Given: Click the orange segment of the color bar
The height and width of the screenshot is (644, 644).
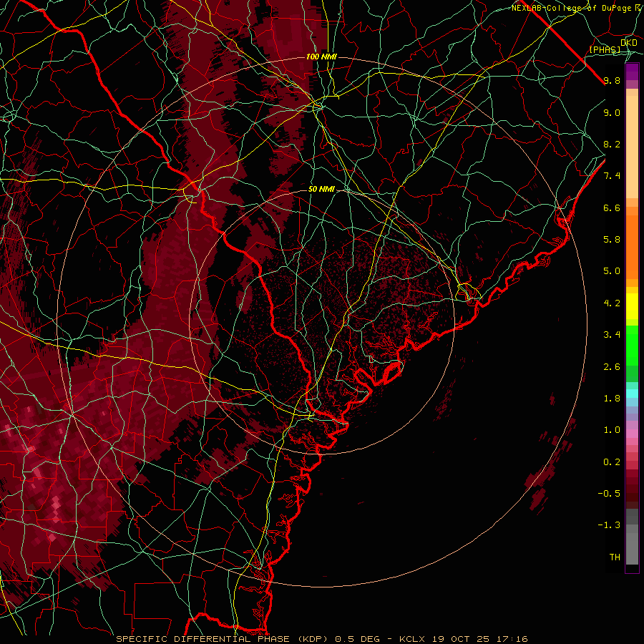Looking at the screenshot, I should click(632, 246).
